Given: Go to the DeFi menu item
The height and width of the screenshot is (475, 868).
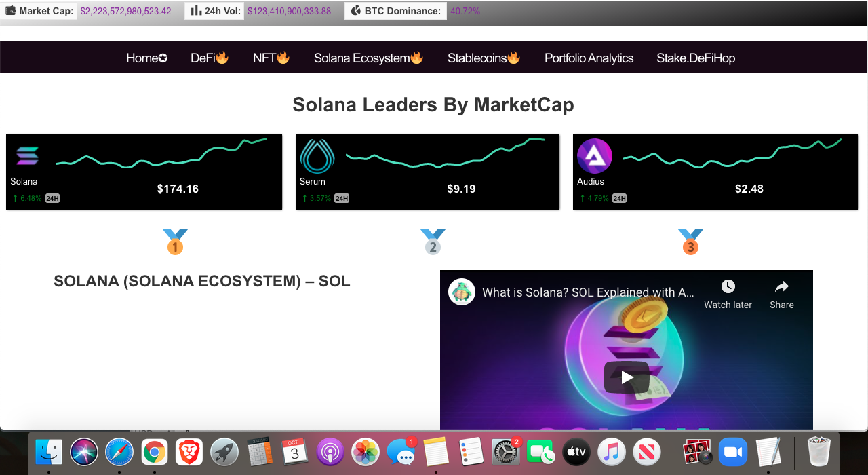Looking at the screenshot, I should pyautogui.click(x=210, y=58).
